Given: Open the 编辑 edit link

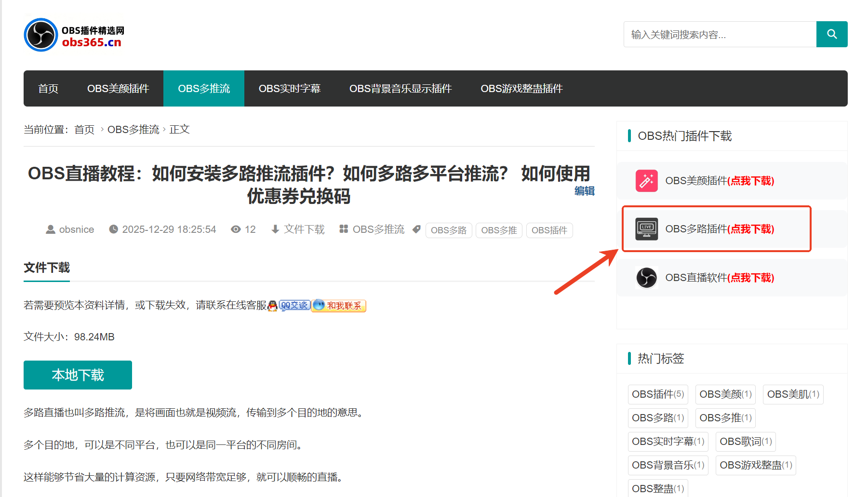Looking at the screenshot, I should (x=584, y=191).
